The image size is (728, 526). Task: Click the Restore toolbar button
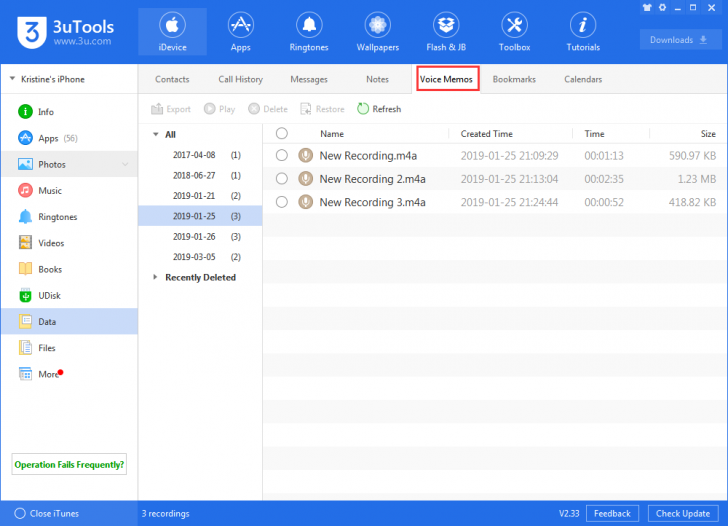323,109
